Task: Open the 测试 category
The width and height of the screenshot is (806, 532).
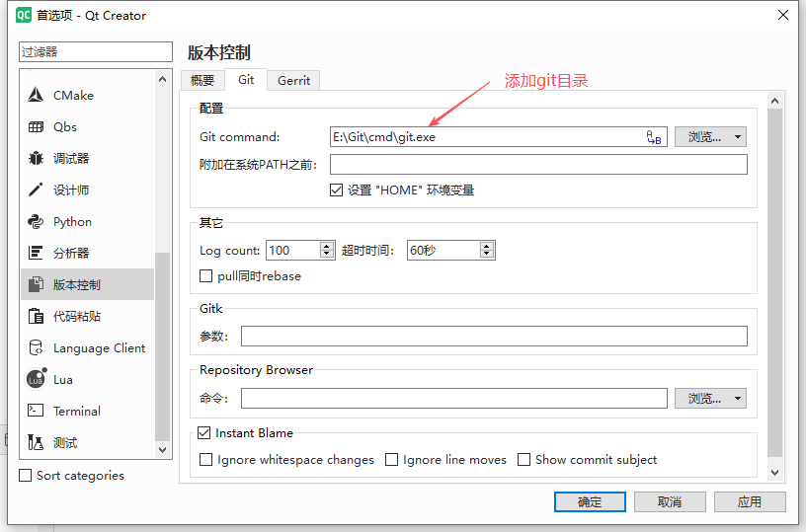Action: 87,442
